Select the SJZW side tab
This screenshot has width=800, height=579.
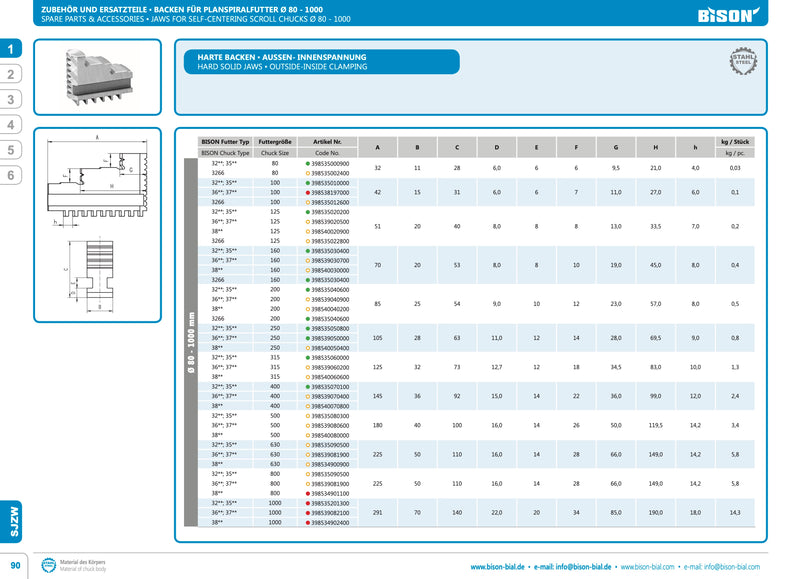pyautogui.click(x=11, y=522)
